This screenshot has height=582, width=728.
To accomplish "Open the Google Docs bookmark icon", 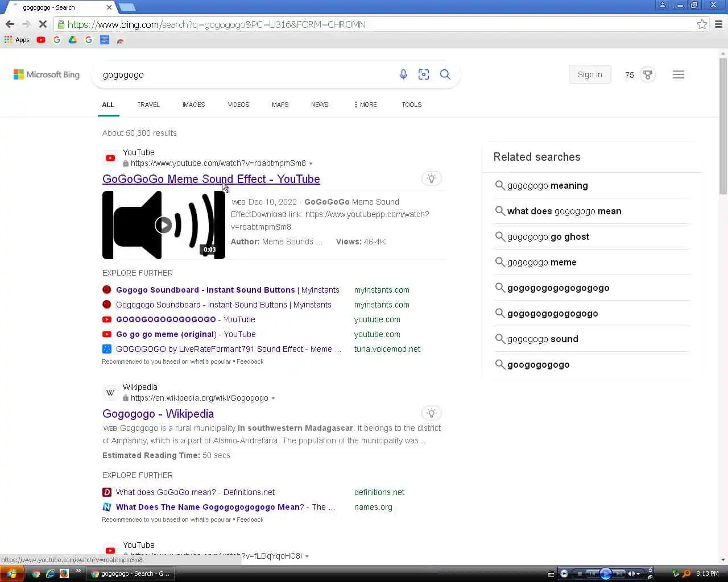I will tap(105, 40).
